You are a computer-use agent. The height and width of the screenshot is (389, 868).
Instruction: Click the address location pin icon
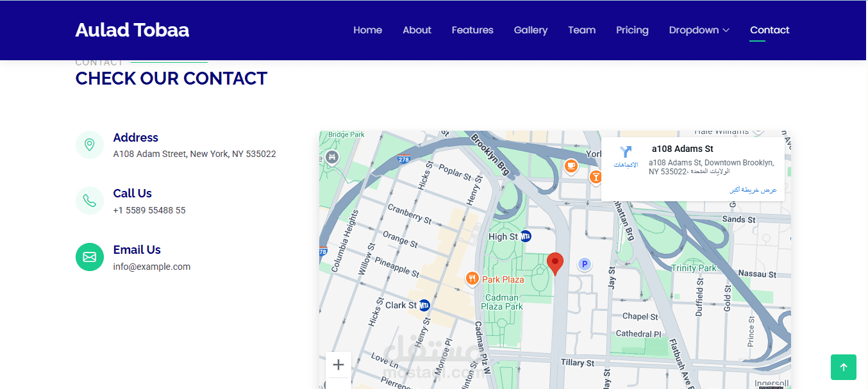coord(90,145)
